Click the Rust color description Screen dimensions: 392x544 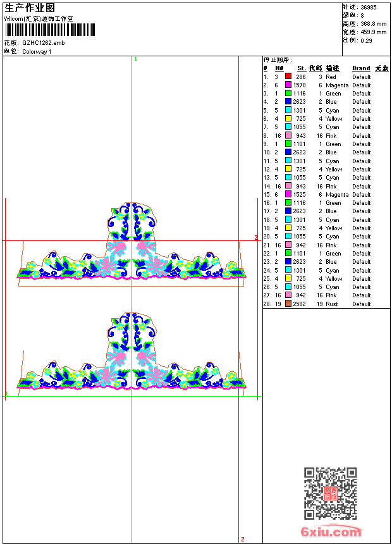332,304
